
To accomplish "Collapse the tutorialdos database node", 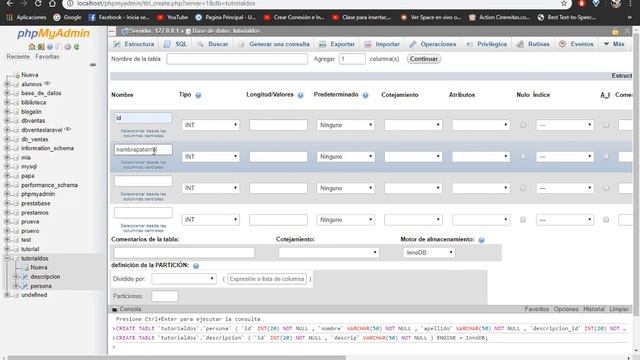I will click(7, 258).
